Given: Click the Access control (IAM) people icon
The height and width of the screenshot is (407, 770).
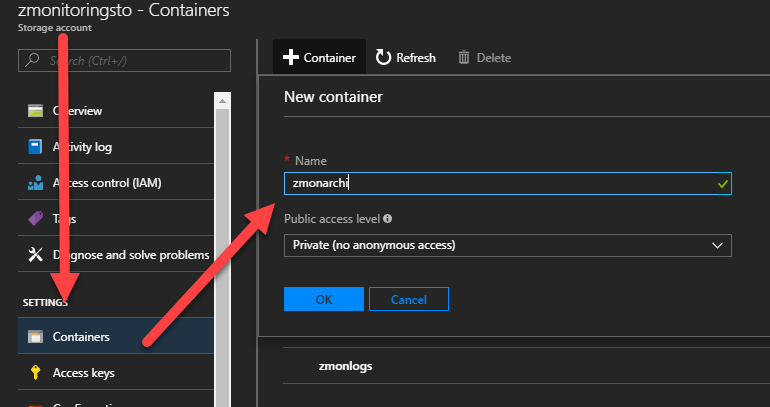Looking at the screenshot, I should pyautogui.click(x=35, y=183).
